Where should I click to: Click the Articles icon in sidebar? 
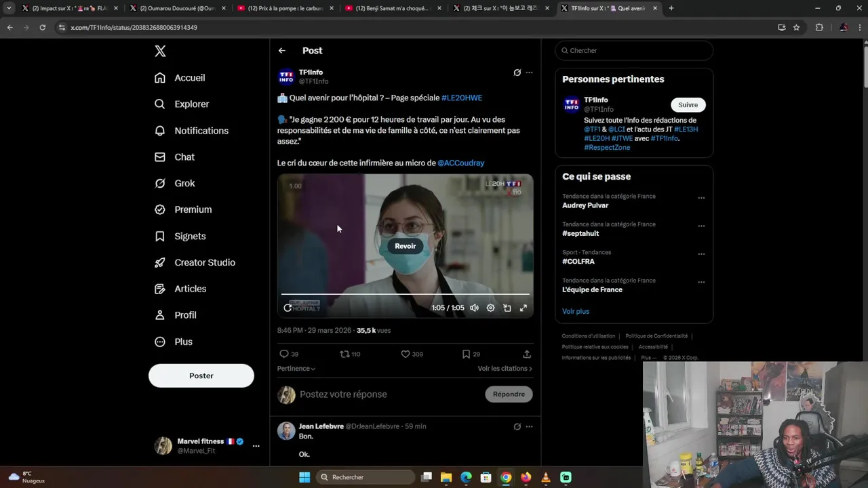pyautogui.click(x=160, y=289)
